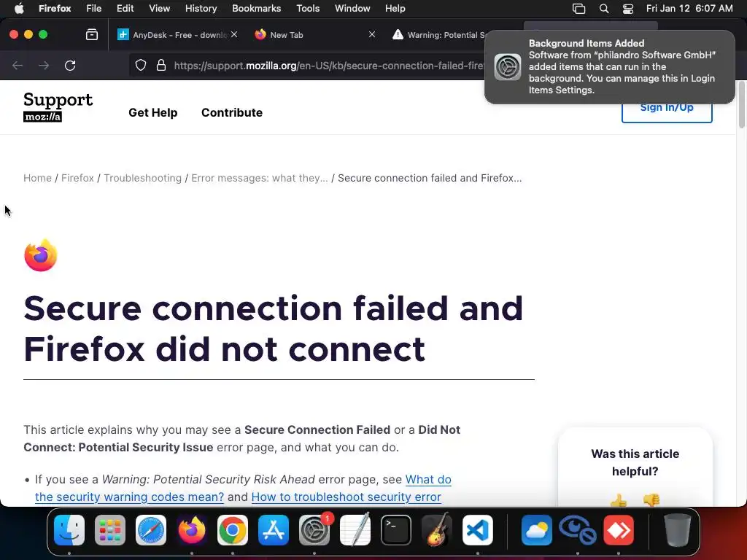
Task: Open the Help menu
Action: tap(395, 9)
